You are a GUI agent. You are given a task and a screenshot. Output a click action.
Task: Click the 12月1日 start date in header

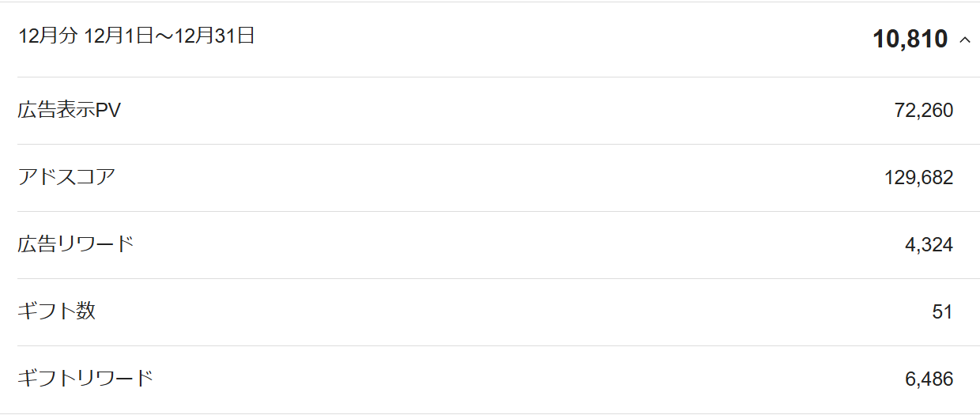[118, 36]
